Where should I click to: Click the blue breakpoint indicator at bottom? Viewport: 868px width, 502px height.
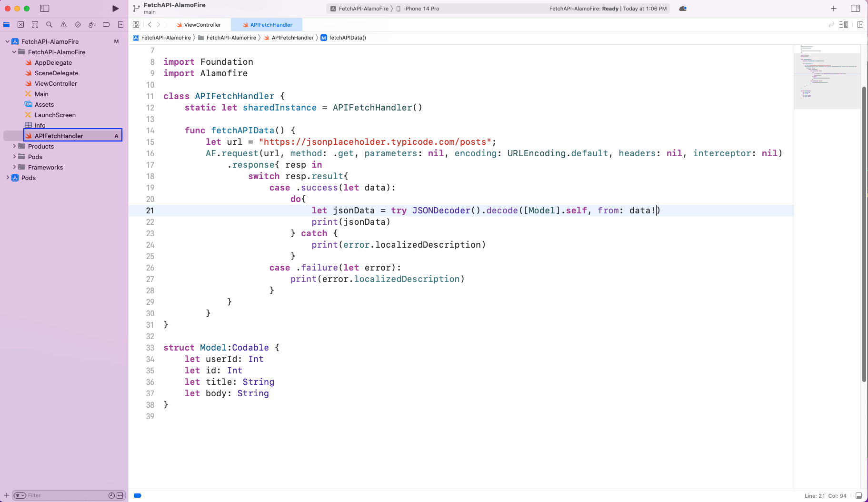[138, 495]
